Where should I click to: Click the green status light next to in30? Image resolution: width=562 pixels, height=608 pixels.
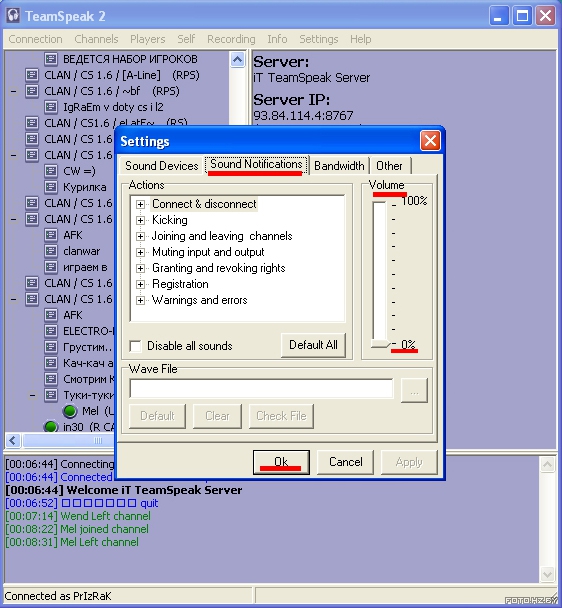(x=51, y=427)
